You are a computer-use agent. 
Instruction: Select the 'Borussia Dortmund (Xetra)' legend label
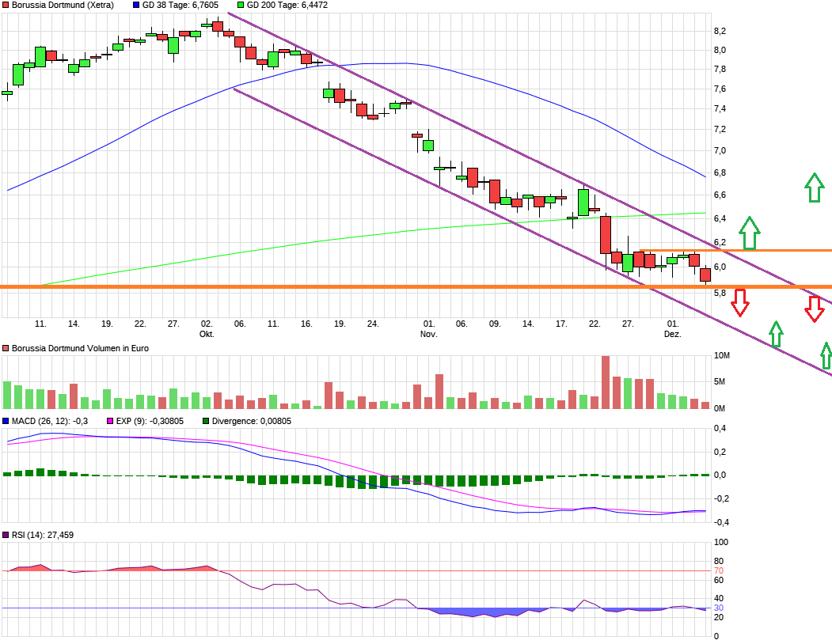pos(63,5)
